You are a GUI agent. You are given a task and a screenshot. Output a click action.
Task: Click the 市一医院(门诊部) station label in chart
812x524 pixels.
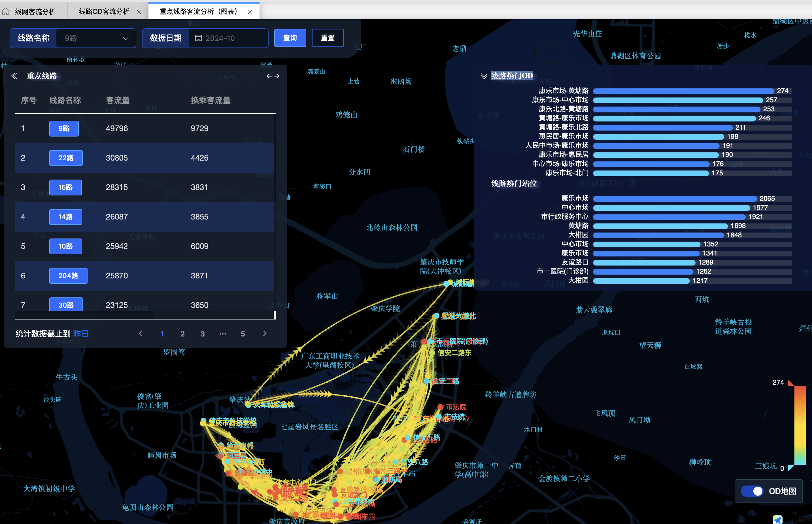point(563,271)
